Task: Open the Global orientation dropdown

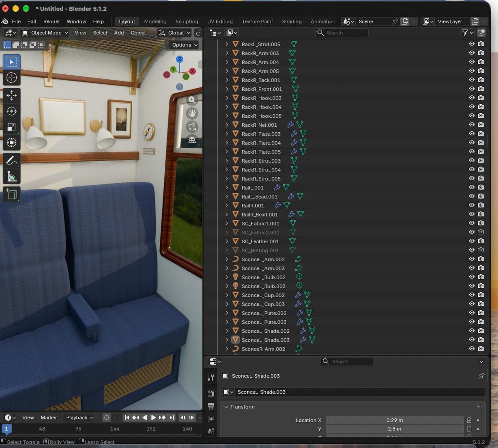Action: point(175,33)
